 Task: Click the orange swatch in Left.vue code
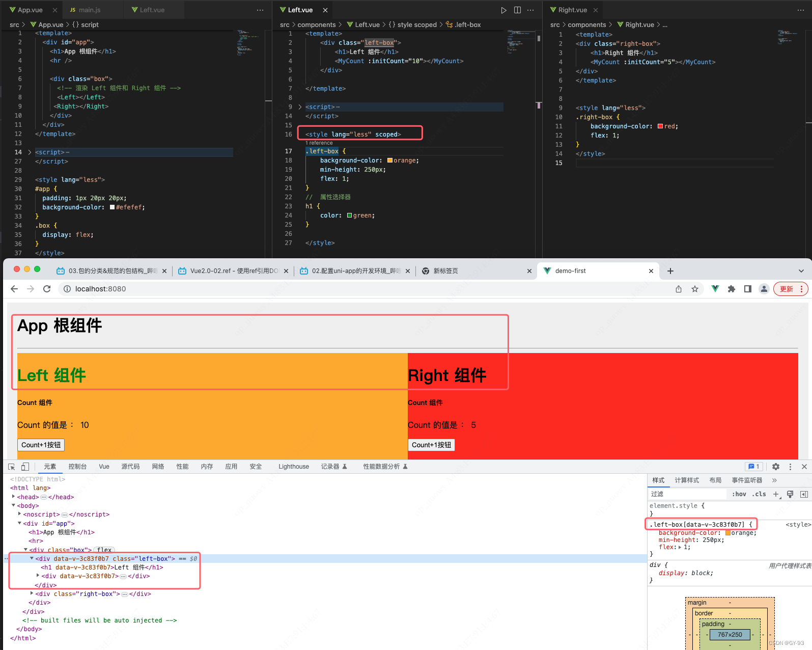pyautogui.click(x=390, y=160)
